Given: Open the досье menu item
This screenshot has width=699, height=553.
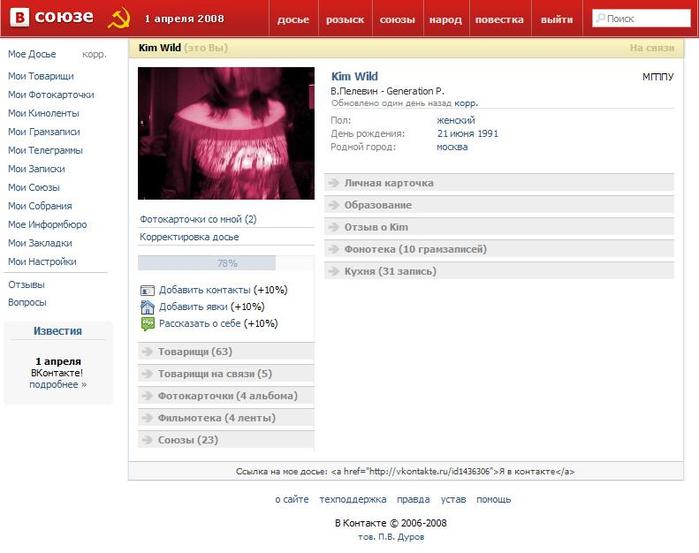Looking at the screenshot, I should pyautogui.click(x=293, y=20).
